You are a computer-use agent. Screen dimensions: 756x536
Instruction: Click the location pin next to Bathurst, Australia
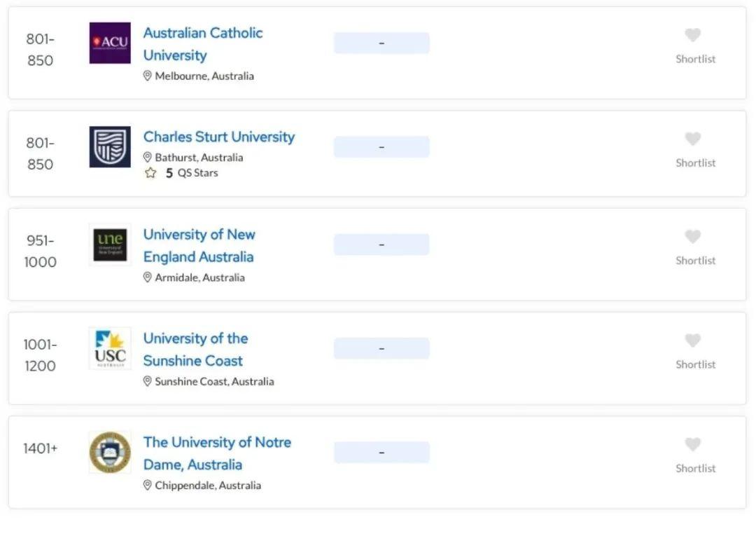146,158
